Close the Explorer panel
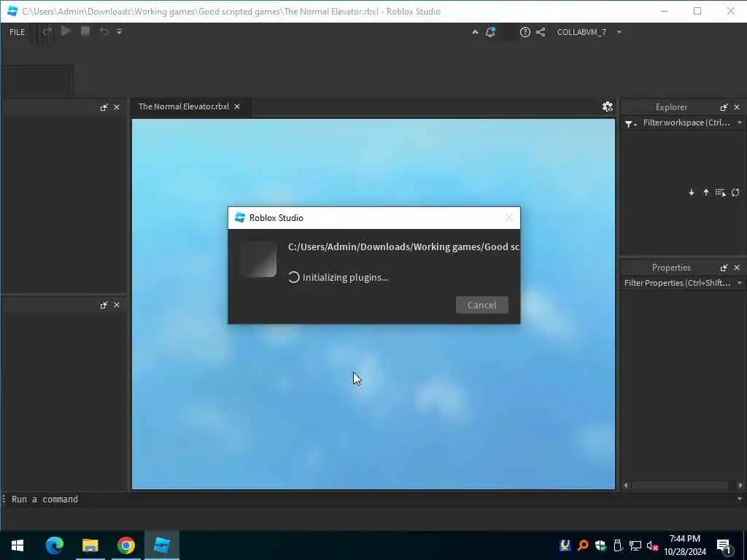Viewport: 747px width, 560px height. point(737,108)
